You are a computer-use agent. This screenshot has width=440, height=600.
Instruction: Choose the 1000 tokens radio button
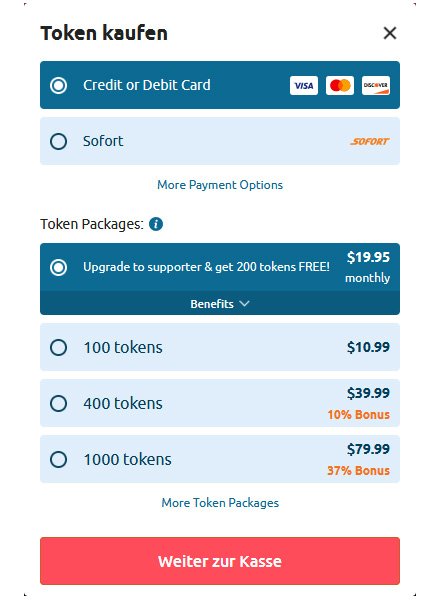tap(59, 459)
